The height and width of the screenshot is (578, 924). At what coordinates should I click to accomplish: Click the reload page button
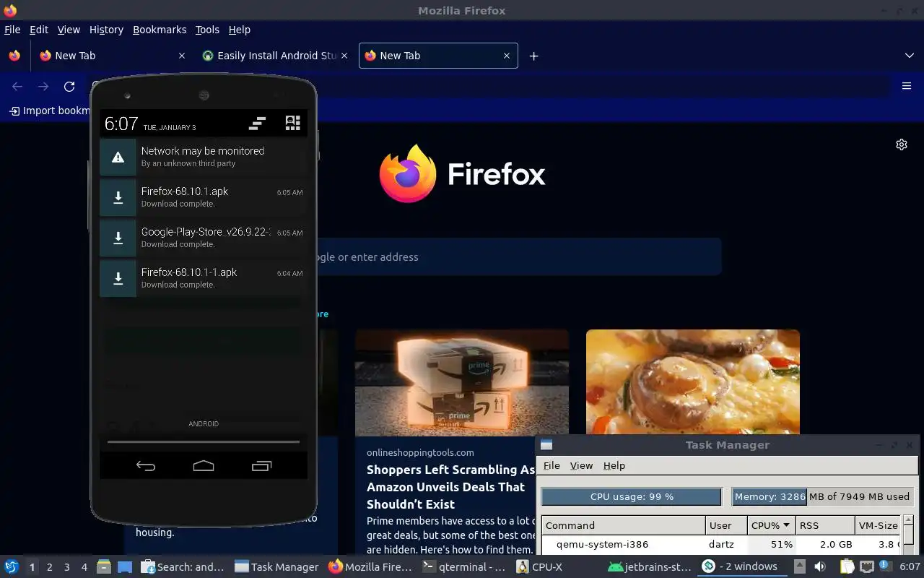69,86
